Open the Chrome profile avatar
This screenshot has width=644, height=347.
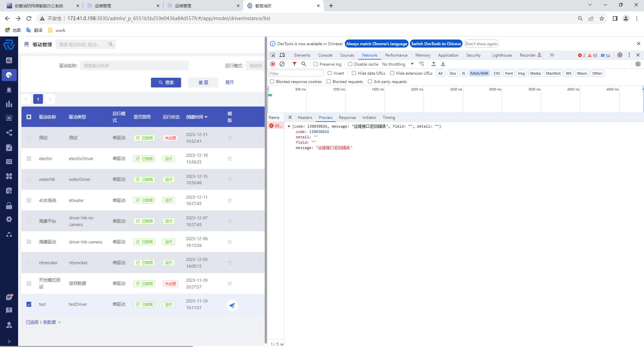pyautogui.click(x=626, y=18)
